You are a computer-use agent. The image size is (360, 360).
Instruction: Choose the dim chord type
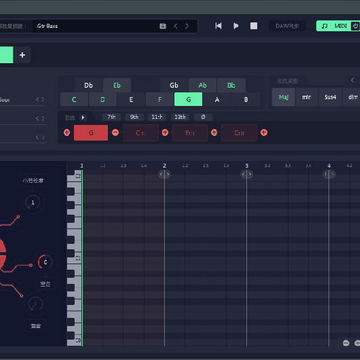coord(352,97)
